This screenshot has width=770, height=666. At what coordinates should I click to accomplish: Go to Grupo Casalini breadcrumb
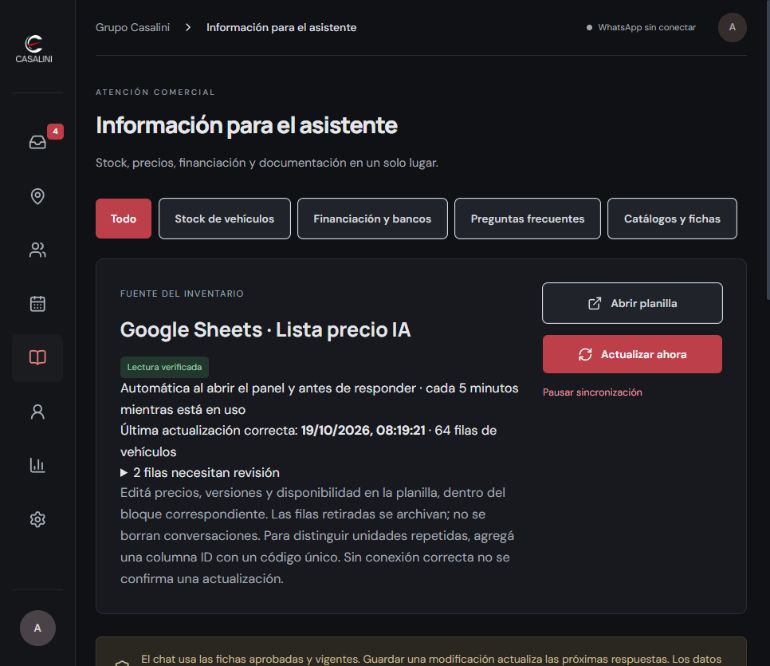click(x=133, y=28)
